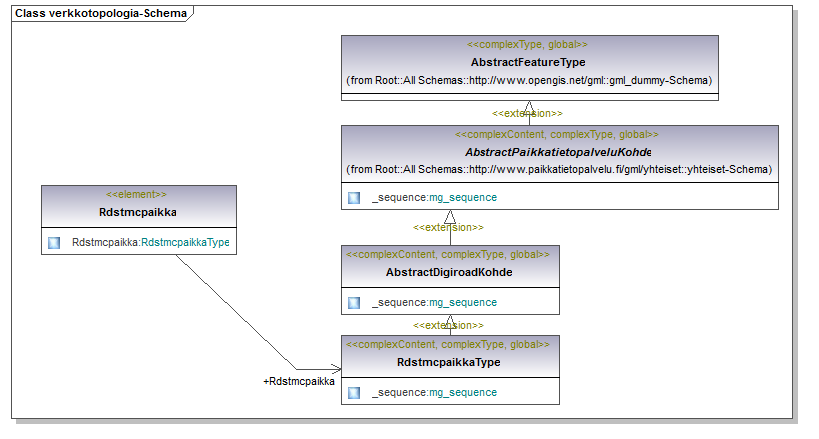Click the <<extension>> label above RdstmcpaikkaType
The image size is (819, 439).
click(x=448, y=325)
